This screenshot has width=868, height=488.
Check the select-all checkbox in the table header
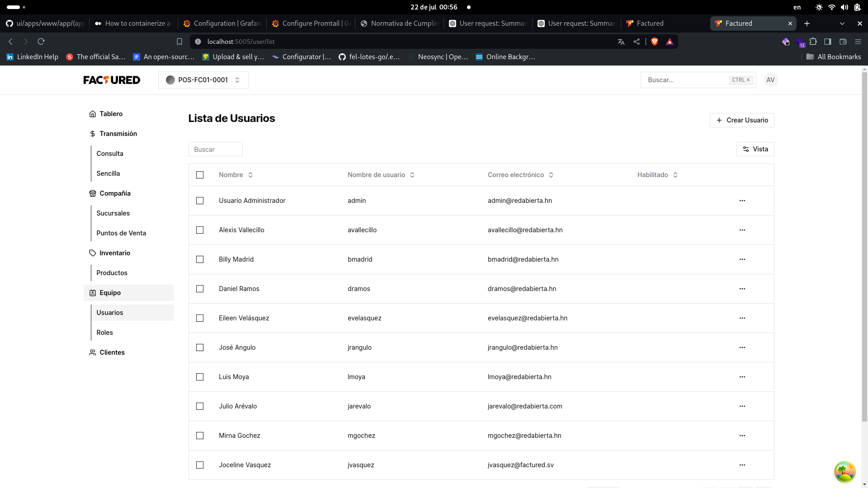coord(200,175)
